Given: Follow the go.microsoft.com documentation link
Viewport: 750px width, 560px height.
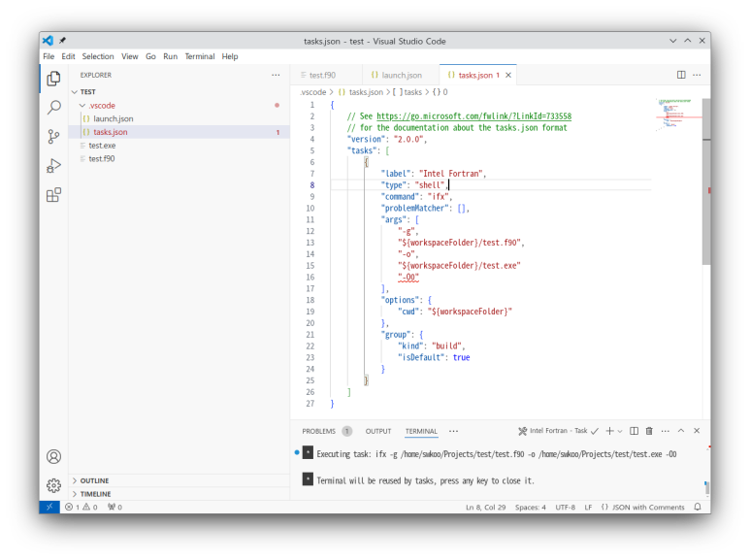Looking at the screenshot, I should point(474,116).
